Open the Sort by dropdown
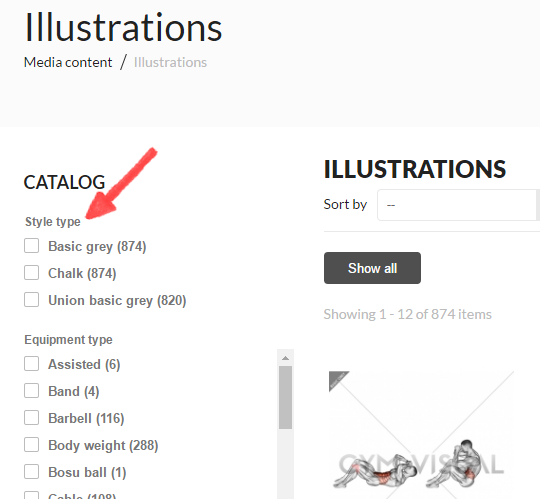540x499 pixels. coord(458,205)
